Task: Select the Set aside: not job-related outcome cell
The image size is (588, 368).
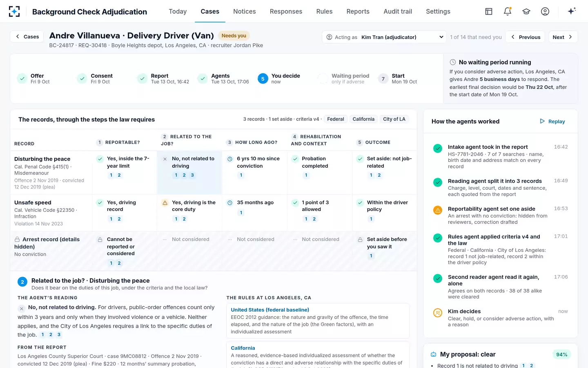Action: [x=385, y=173]
